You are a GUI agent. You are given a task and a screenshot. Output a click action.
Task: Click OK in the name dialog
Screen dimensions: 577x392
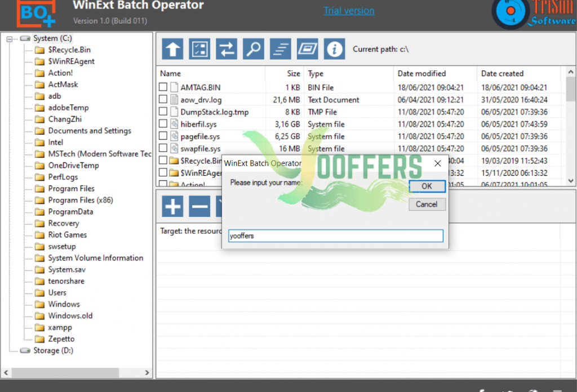pyautogui.click(x=427, y=186)
